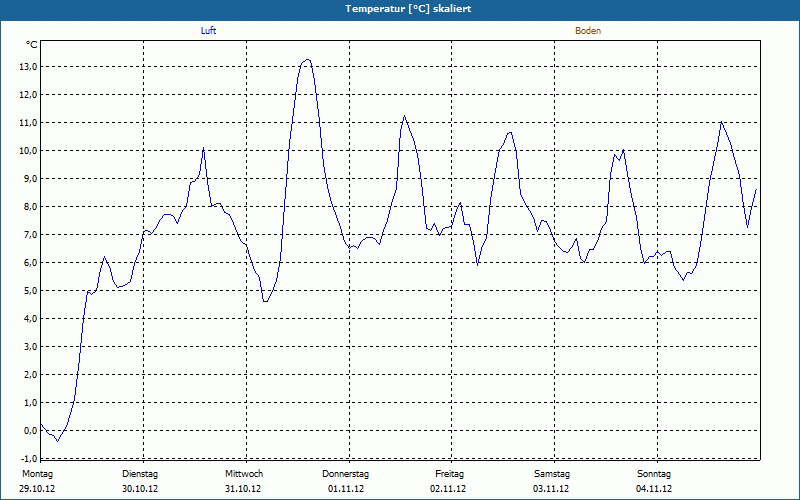Click the date 02.11.12

click(x=448, y=489)
